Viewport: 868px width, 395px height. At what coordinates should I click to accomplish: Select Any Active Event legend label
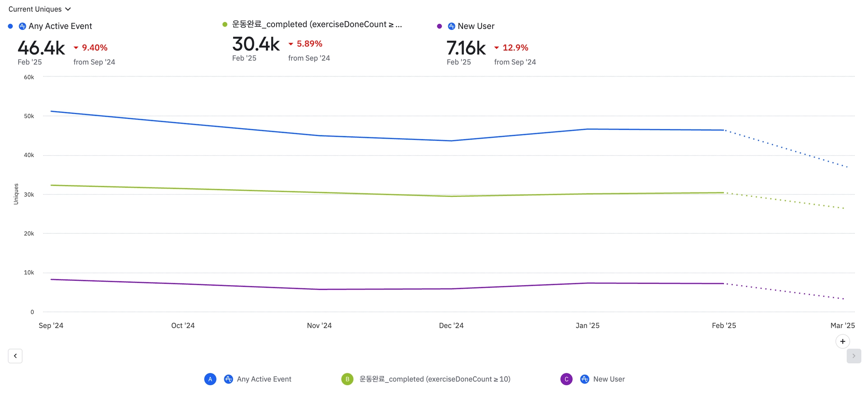[x=264, y=379]
